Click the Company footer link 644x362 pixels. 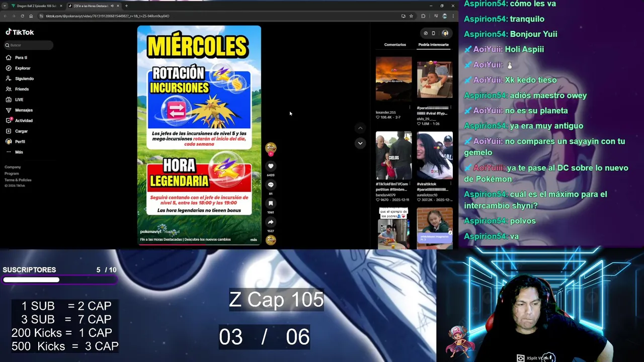(x=13, y=167)
